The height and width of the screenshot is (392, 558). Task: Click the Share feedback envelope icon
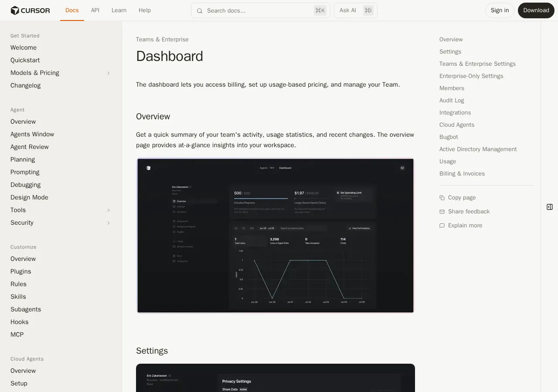pos(442,212)
